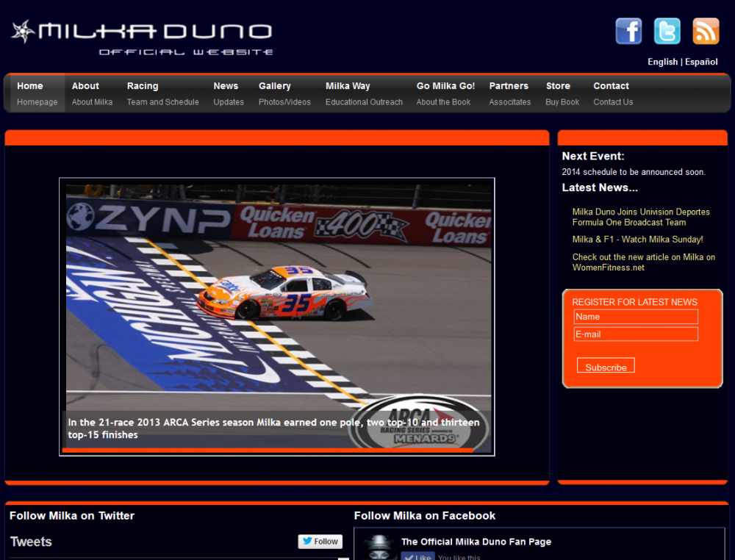Open the Gallery menu item
735x560 pixels.
[284, 93]
